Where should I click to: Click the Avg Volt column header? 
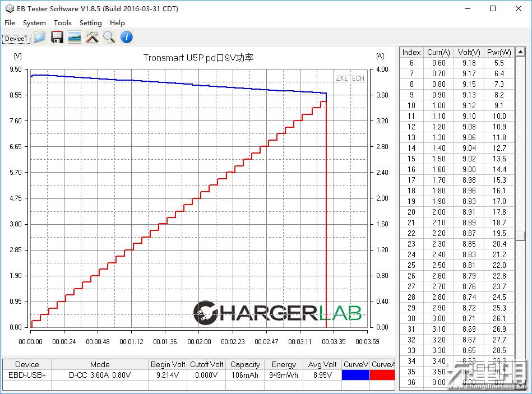pyautogui.click(x=322, y=364)
